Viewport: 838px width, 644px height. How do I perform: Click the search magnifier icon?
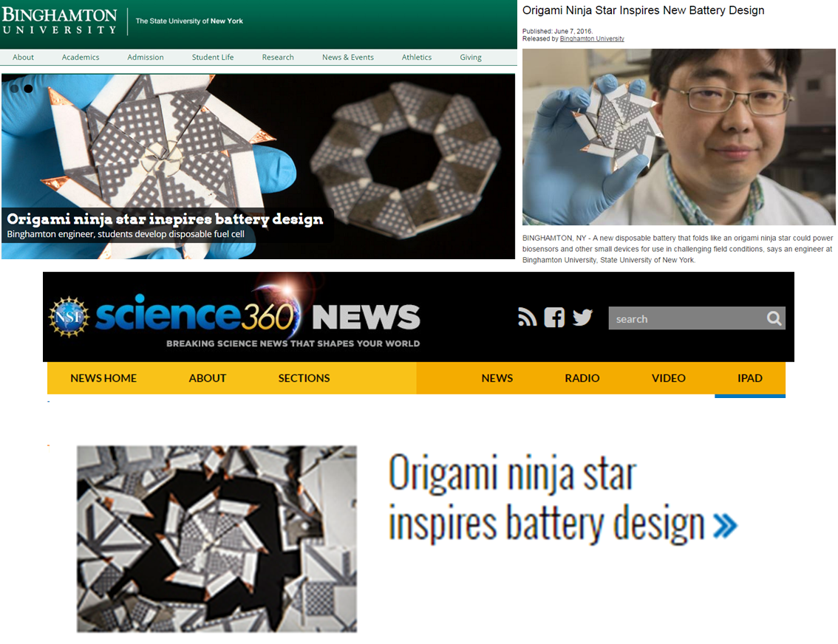(x=774, y=318)
